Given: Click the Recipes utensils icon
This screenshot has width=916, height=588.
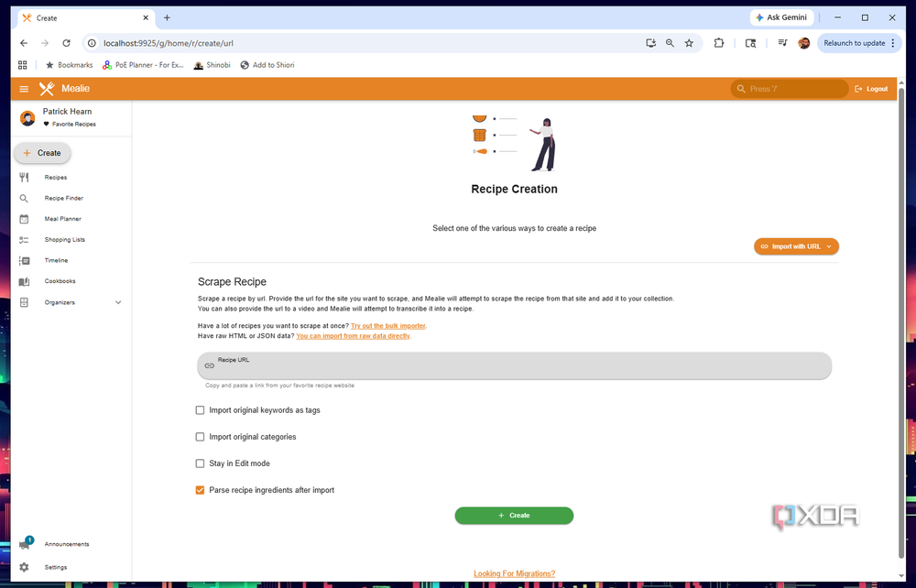Looking at the screenshot, I should coord(24,177).
